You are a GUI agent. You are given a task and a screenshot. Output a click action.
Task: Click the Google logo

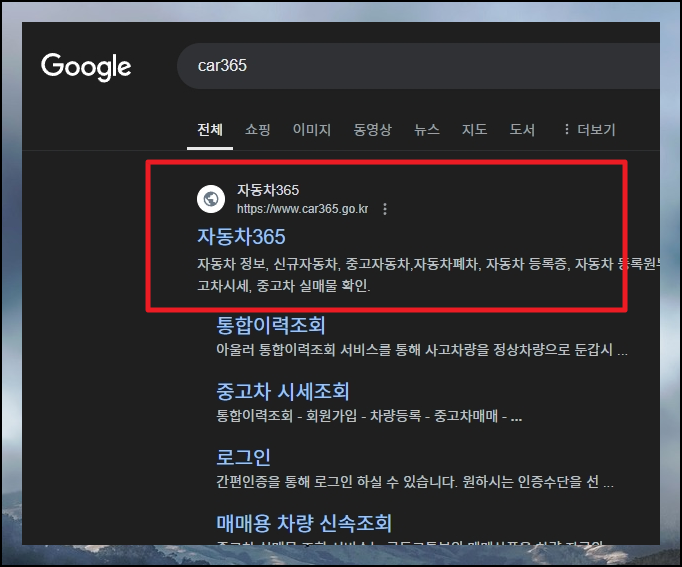click(x=86, y=67)
